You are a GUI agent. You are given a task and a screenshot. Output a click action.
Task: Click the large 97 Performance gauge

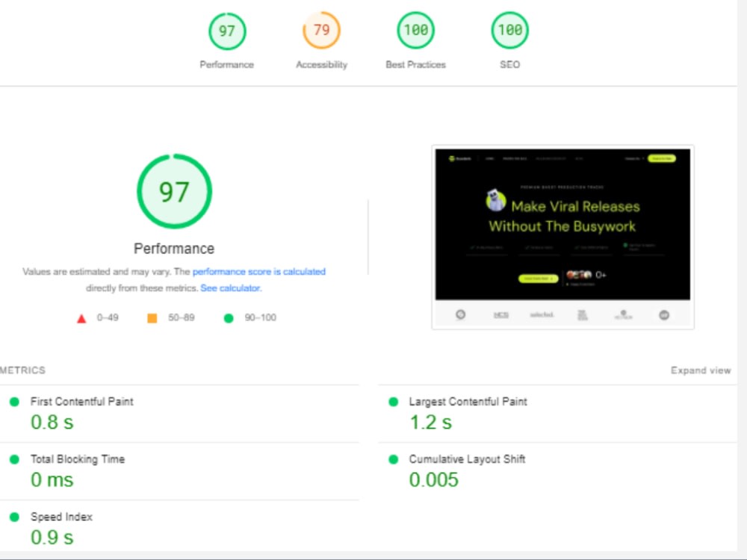tap(174, 191)
